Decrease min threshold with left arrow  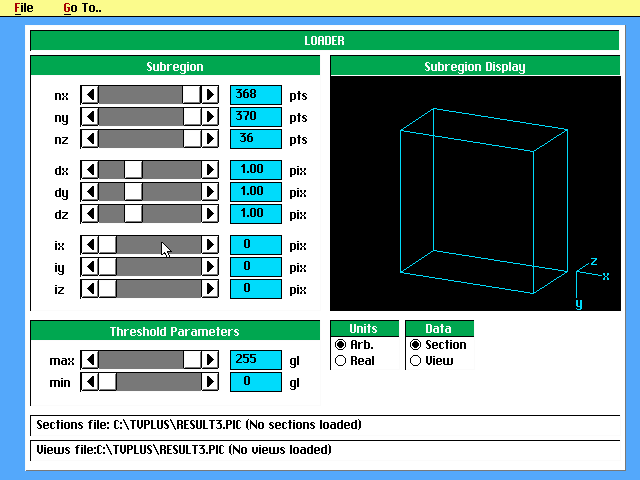point(90,382)
